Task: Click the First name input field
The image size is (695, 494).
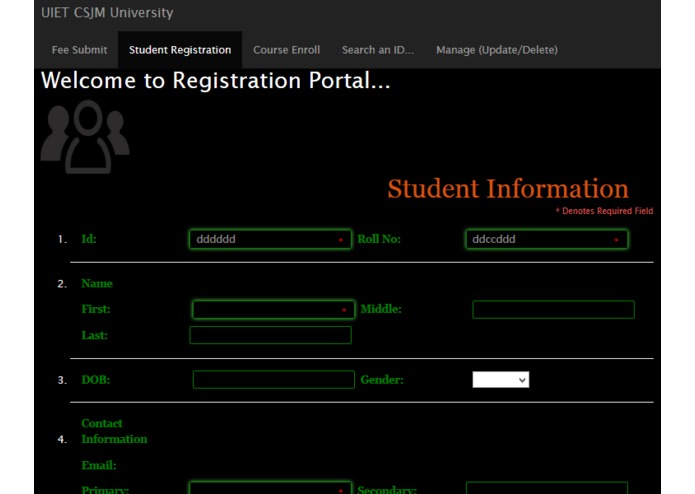Action: pyautogui.click(x=273, y=309)
